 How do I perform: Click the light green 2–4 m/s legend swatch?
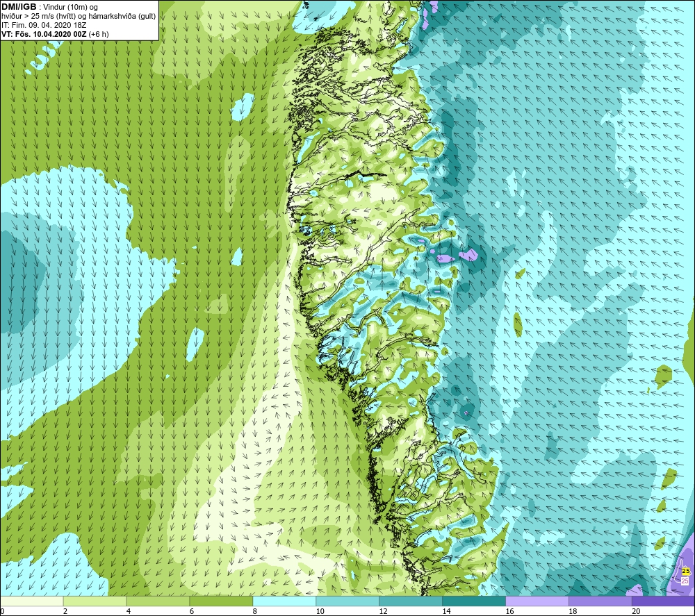pyautogui.click(x=95, y=601)
